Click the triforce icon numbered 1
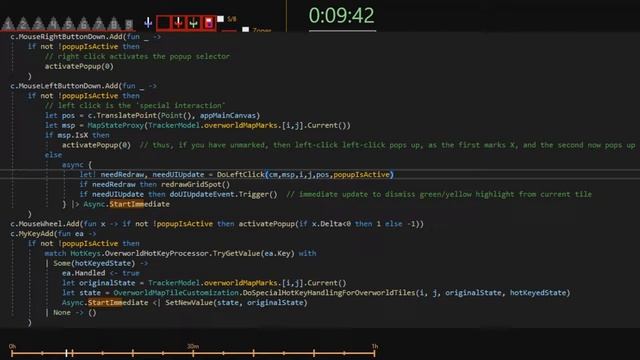 tap(8, 24)
